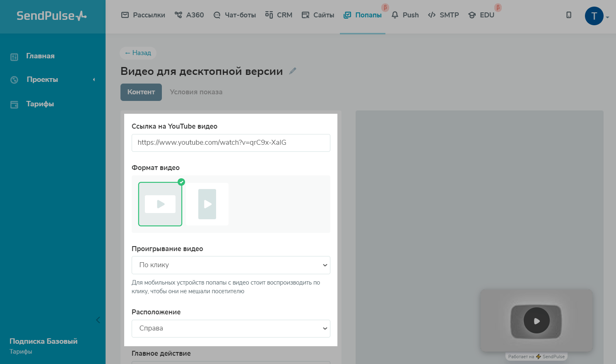
Task: Open the user avatar menu
Action: point(594,16)
